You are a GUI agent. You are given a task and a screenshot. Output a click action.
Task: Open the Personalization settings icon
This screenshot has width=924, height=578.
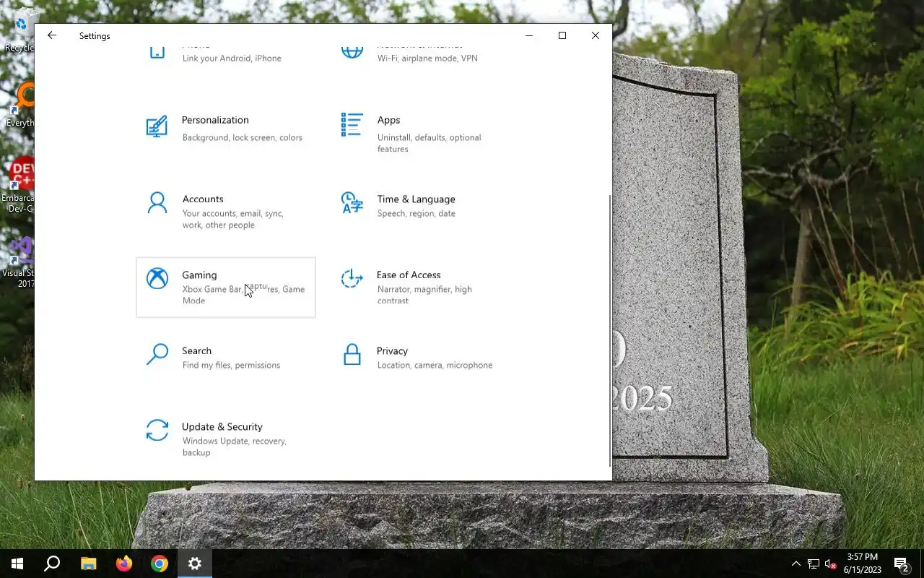tap(157, 126)
